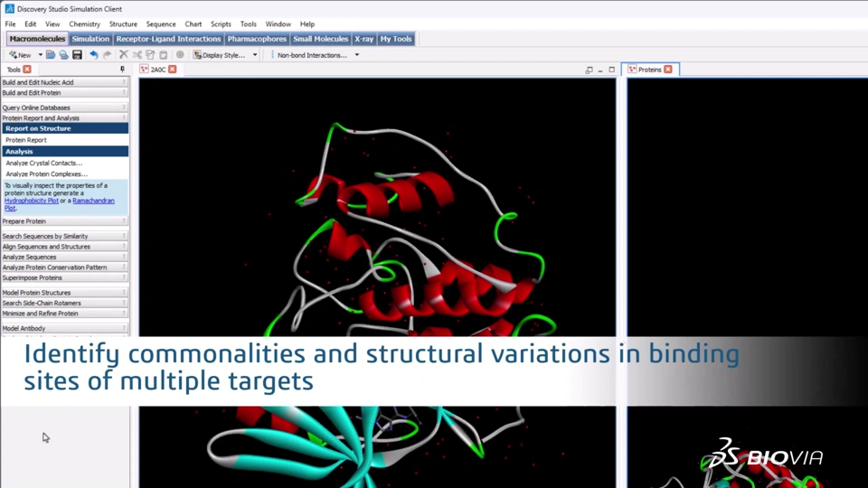Open the Chart menu
Viewport: 868px width, 488px height.
point(193,23)
